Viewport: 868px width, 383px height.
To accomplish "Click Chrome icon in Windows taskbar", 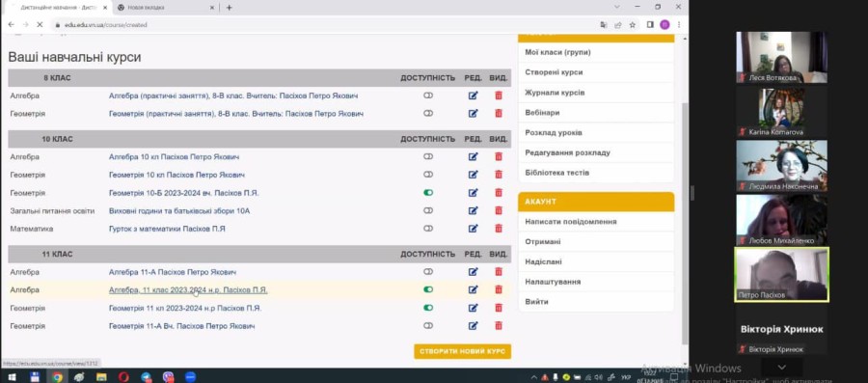I will pos(57,377).
